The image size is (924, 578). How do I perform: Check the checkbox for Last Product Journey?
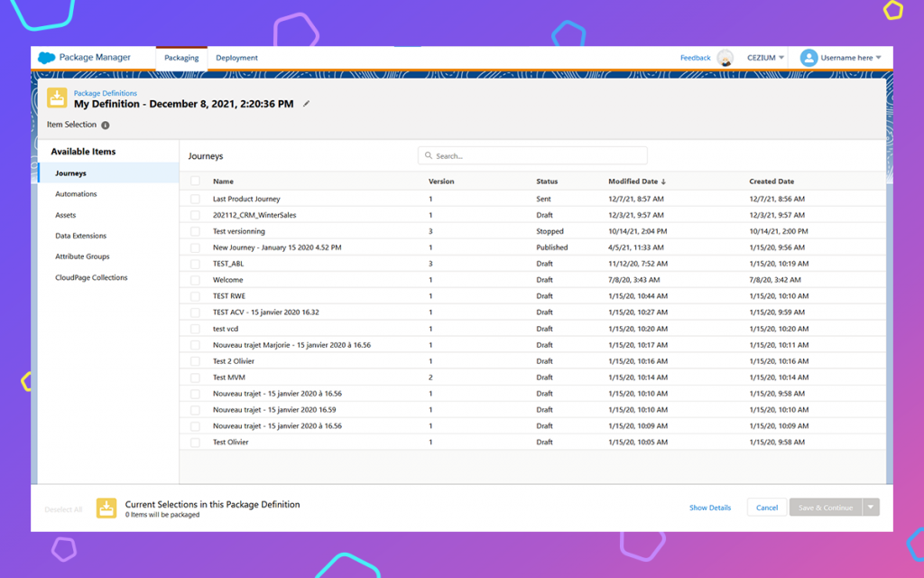coord(195,198)
